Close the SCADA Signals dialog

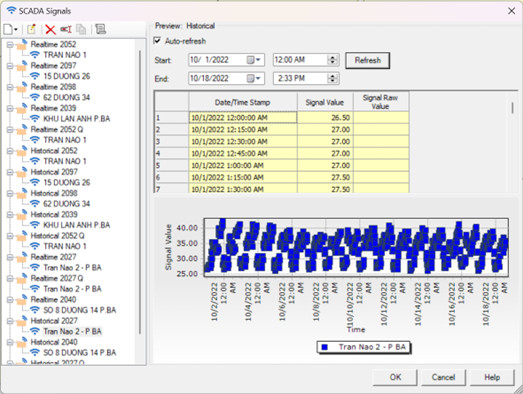click(x=511, y=11)
